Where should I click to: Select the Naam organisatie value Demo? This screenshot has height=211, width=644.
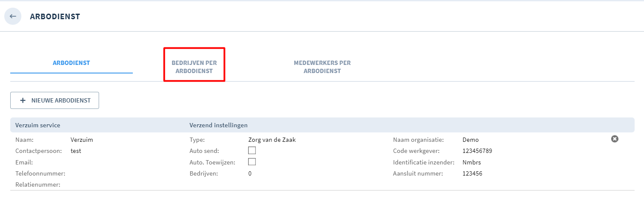tap(471, 140)
